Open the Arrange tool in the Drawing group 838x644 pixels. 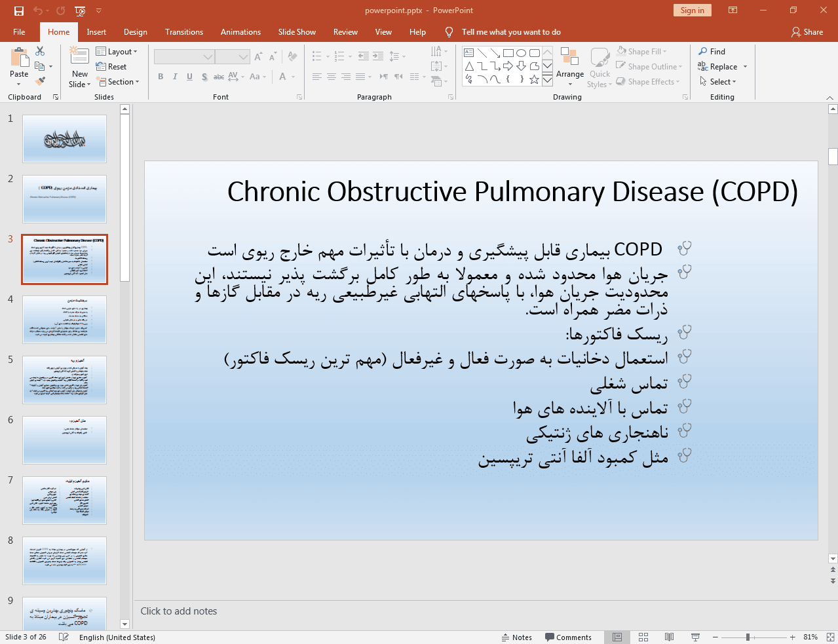pyautogui.click(x=569, y=66)
